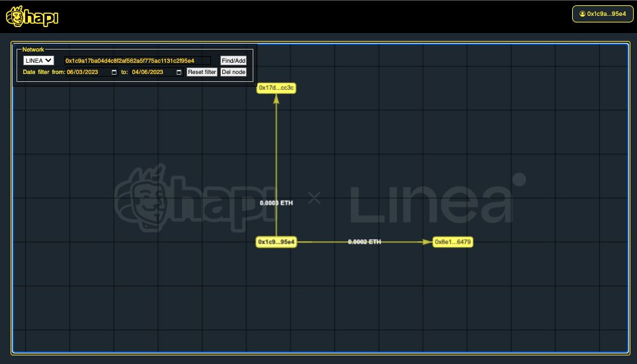The width and height of the screenshot is (637, 364).
Task: Select the 0x1c9...95e4 graph node
Action: pyautogui.click(x=276, y=242)
